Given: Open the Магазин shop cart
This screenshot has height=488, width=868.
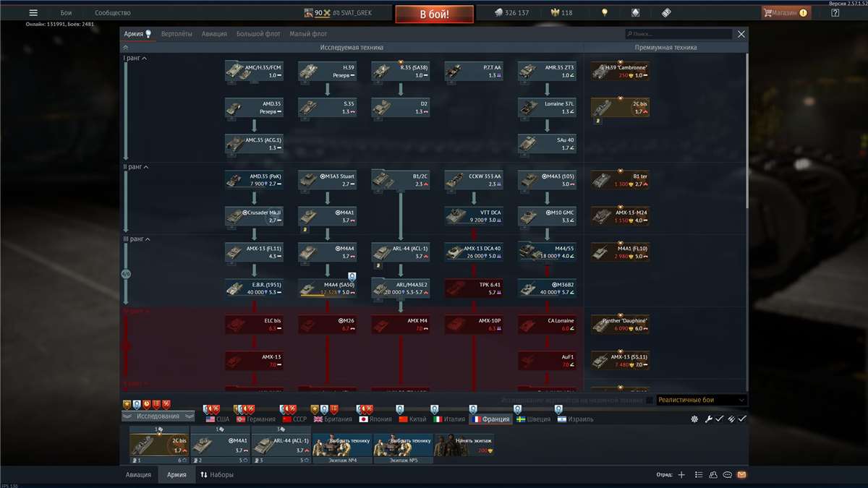Looking at the screenshot, I should click(786, 13).
